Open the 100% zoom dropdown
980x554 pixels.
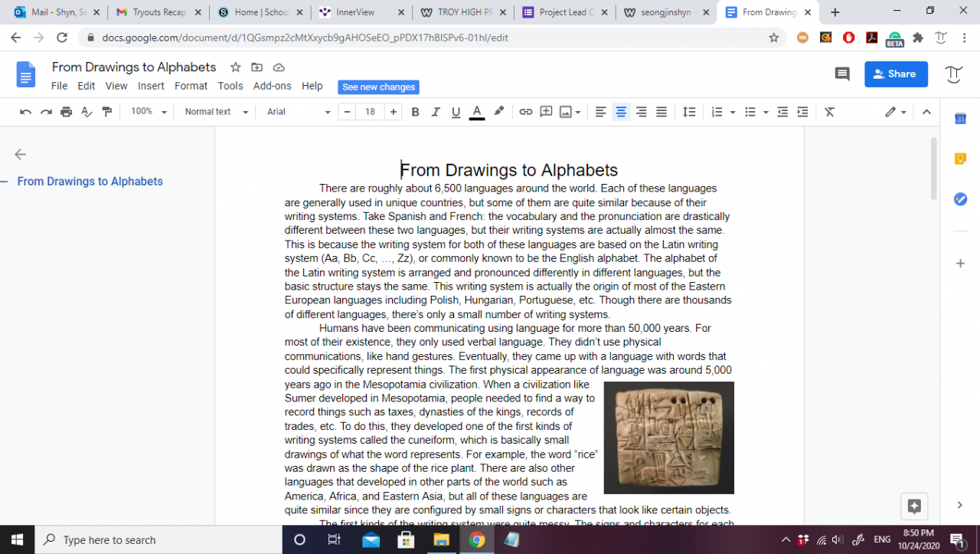(x=149, y=112)
